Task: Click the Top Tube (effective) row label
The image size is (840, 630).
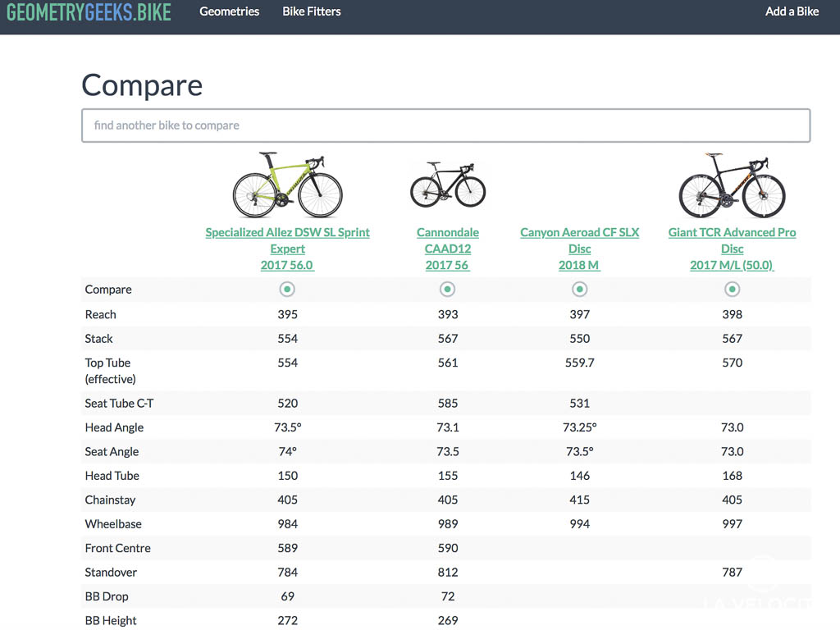Action: 111,371
